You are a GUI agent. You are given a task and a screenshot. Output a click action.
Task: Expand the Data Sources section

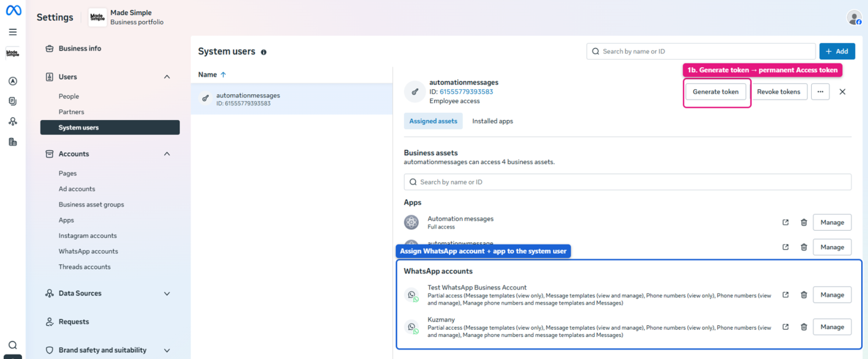167,294
